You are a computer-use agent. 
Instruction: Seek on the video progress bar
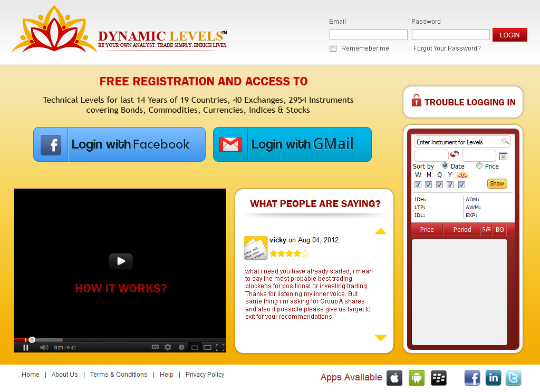coord(120,340)
